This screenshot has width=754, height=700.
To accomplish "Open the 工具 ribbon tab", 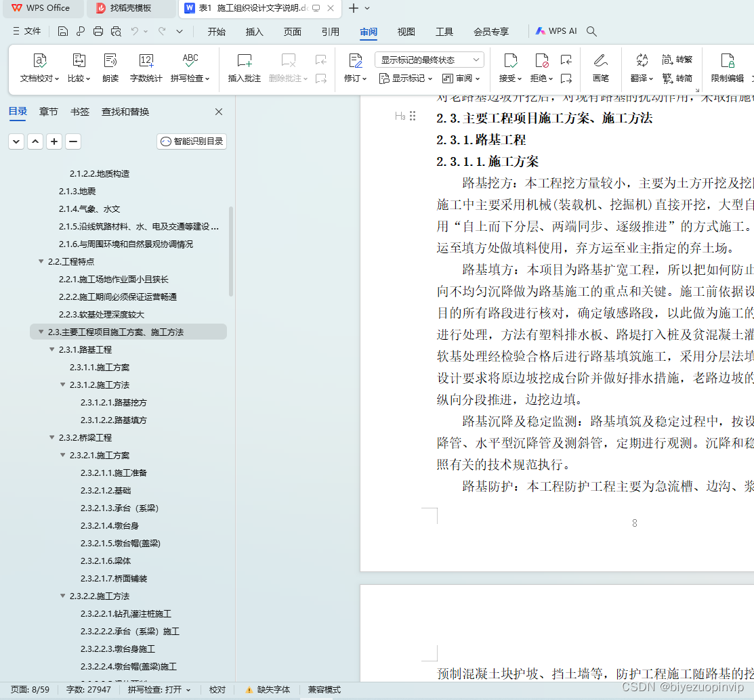I will point(444,32).
